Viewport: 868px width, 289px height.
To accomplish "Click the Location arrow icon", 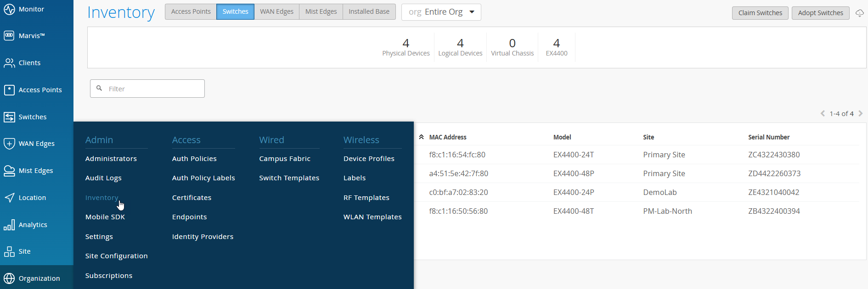I will 9,198.
